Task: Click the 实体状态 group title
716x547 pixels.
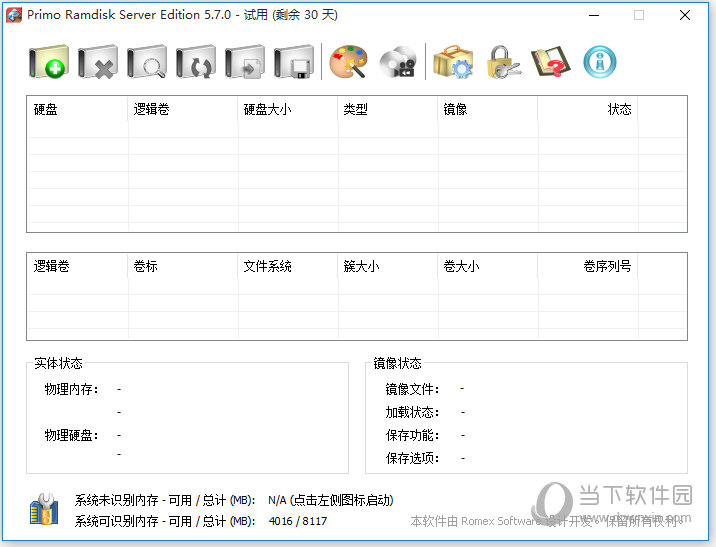Action: click(x=58, y=363)
